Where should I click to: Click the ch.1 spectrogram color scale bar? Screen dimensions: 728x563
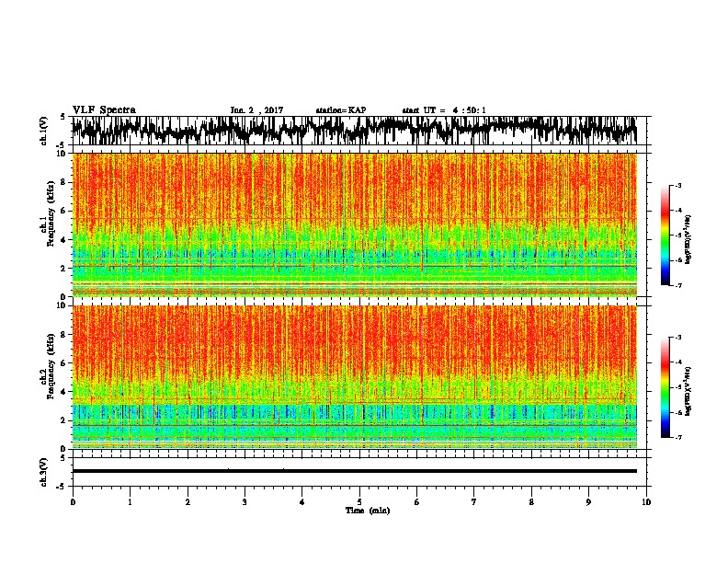pos(665,236)
